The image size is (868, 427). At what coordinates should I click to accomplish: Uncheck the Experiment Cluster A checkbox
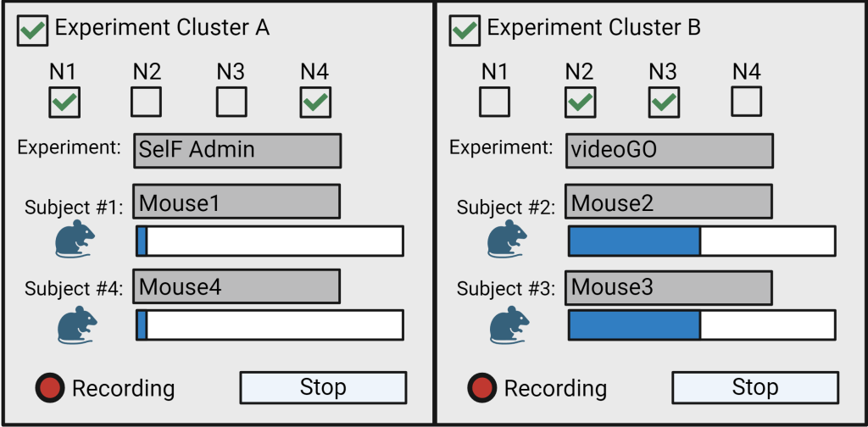point(32,30)
